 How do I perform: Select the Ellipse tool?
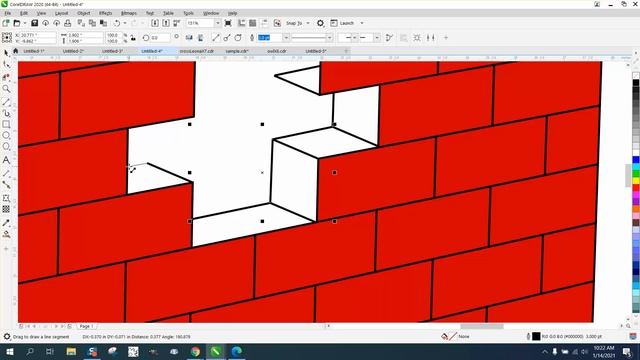pyautogui.click(x=6, y=136)
